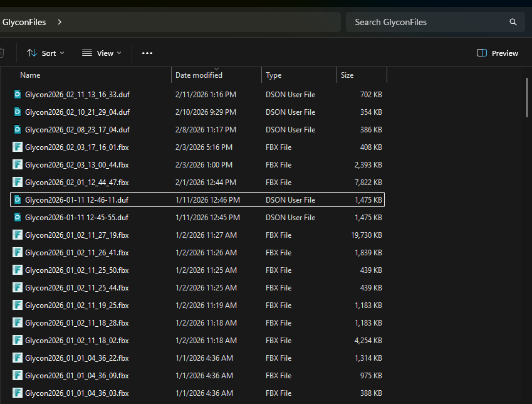Open the Sort dropdown menu
This screenshot has height=404, width=532.
(x=45, y=53)
